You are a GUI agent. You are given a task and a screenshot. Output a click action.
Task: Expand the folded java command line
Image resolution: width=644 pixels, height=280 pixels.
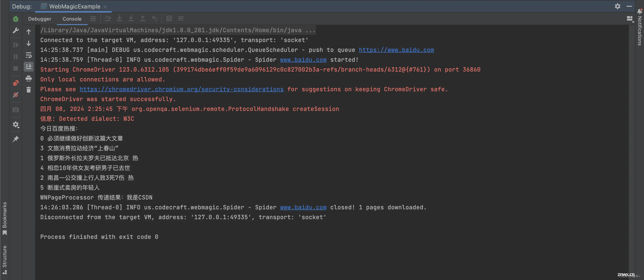178,30
